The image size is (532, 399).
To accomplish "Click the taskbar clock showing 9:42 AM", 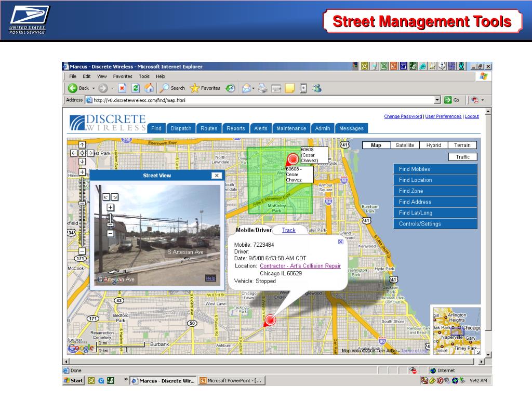I will [478, 381].
